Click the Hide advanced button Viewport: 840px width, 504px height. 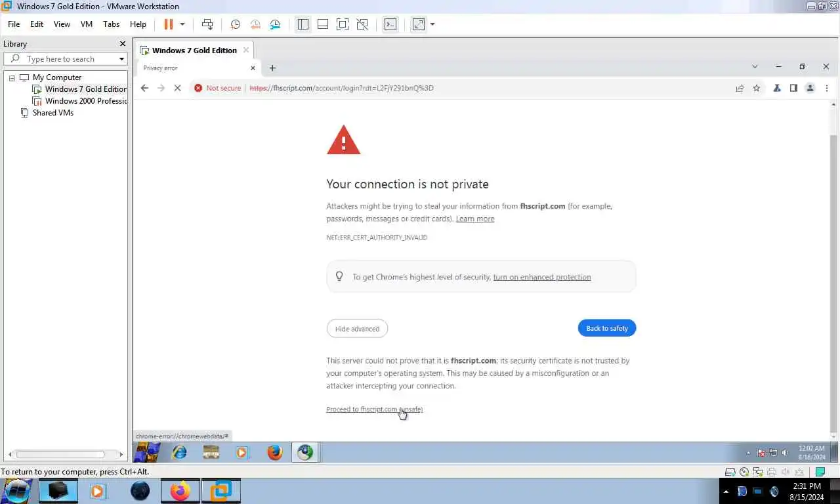[357, 329]
